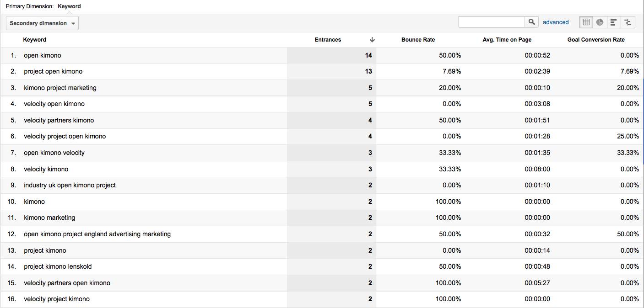Select 'velocity partners kimono' keyword
644x308 pixels.
point(59,120)
